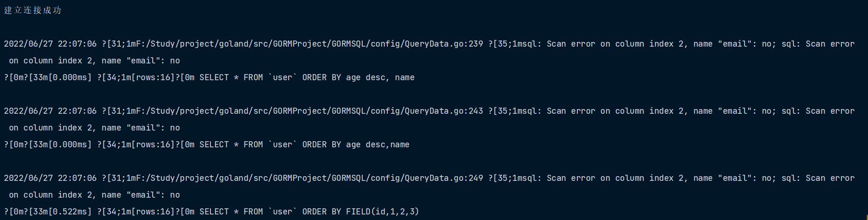Click the SELECT keyword beneath the QueryData.go:239 error
Screen dimensions: 868x220
(214, 77)
